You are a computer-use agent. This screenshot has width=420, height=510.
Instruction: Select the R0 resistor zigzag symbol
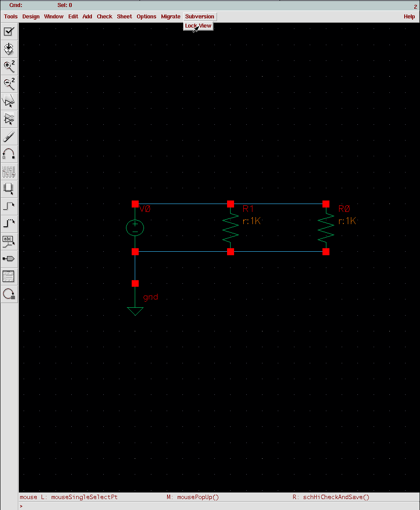click(326, 228)
